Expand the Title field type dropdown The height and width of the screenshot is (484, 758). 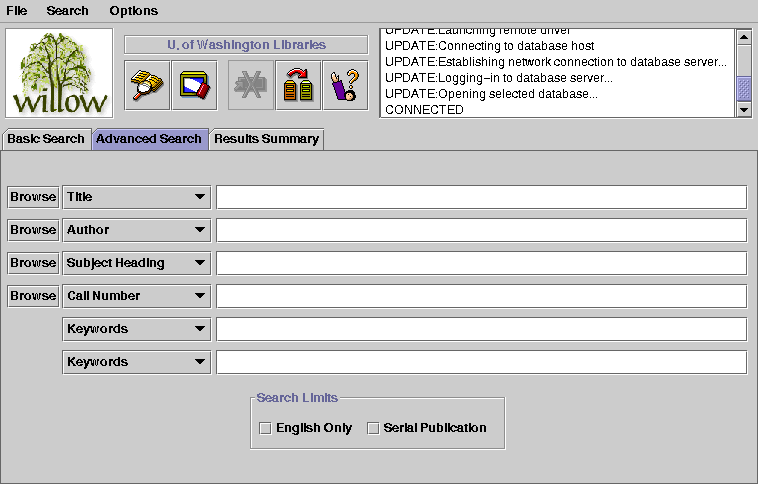tap(136, 197)
